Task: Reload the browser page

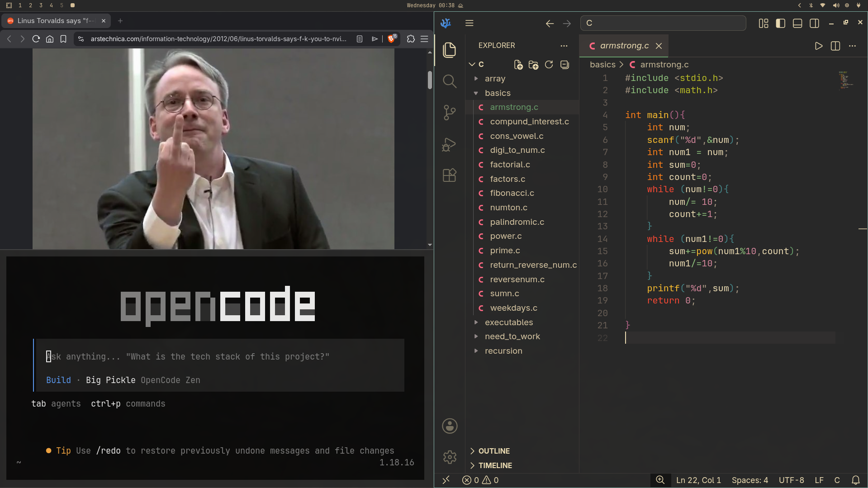Action: coord(36,39)
